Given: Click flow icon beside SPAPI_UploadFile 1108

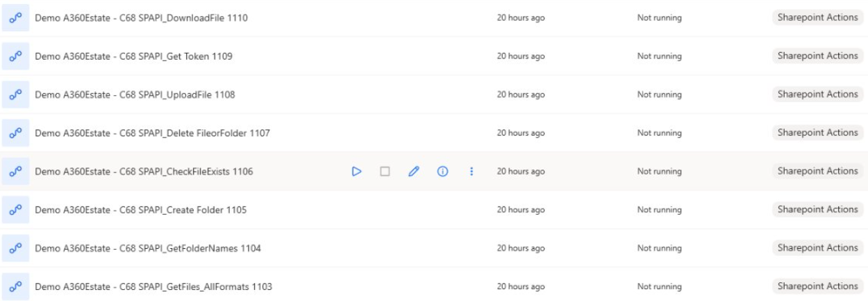Looking at the screenshot, I should click(15, 95).
